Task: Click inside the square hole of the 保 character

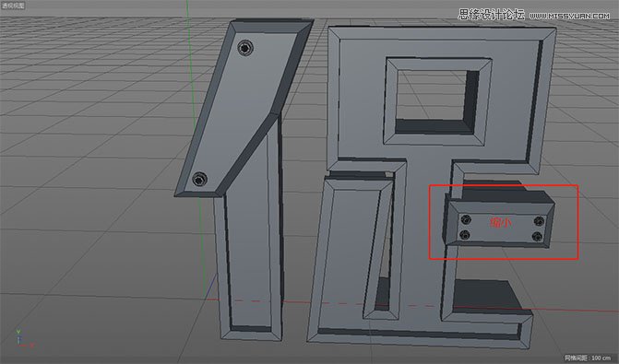Action: point(433,95)
